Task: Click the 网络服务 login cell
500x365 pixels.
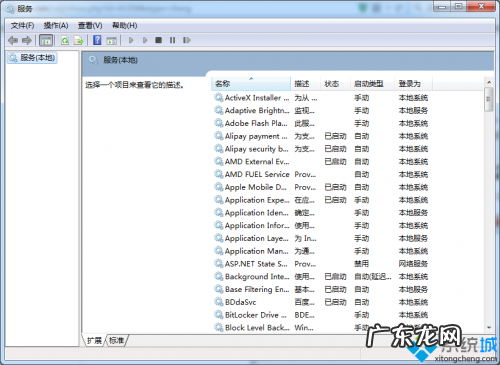Action: coord(413,264)
